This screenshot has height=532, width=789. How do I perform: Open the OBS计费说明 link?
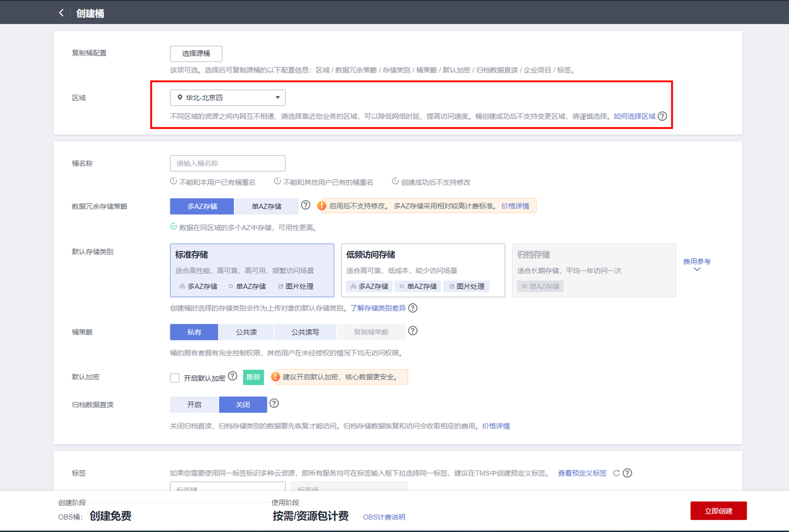(x=384, y=517)
